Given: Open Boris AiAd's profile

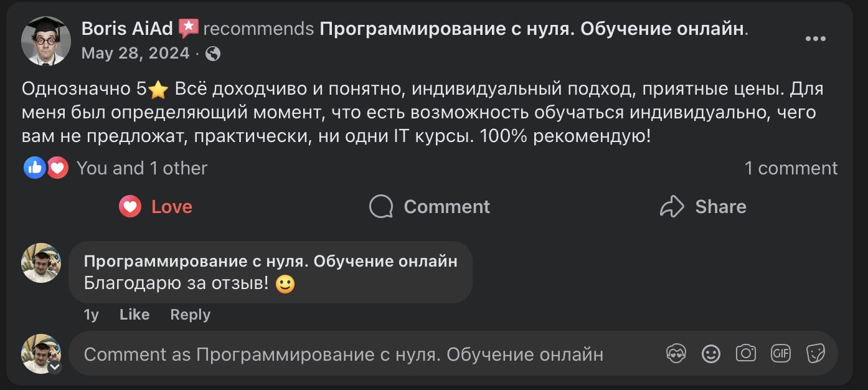Looking at the screenshot, I should pyautogui.click(x=125, y=27).
